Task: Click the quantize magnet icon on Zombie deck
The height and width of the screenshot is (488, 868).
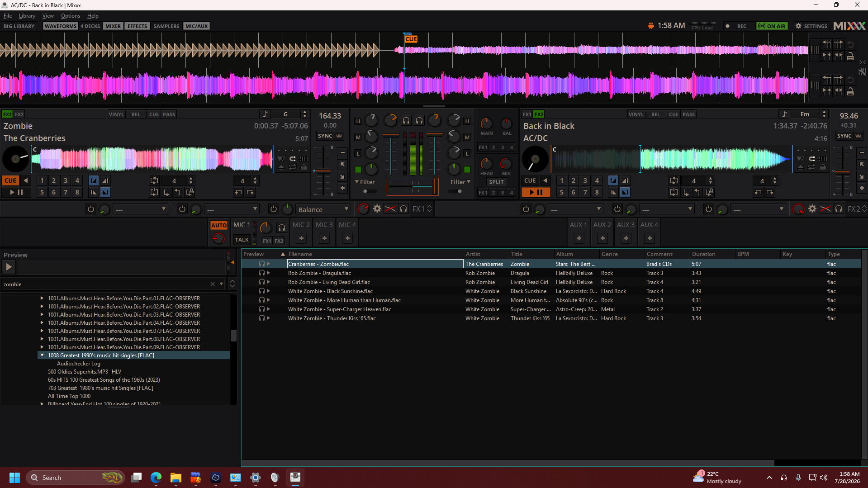Action: click(x=293, y=159)
